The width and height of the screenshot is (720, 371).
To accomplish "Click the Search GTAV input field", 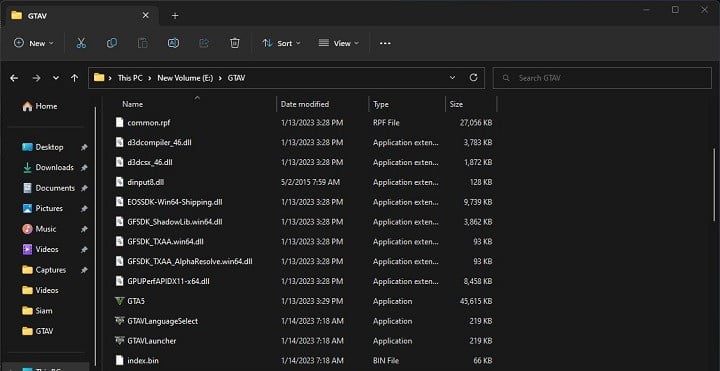I will click(x=602, y=78).
